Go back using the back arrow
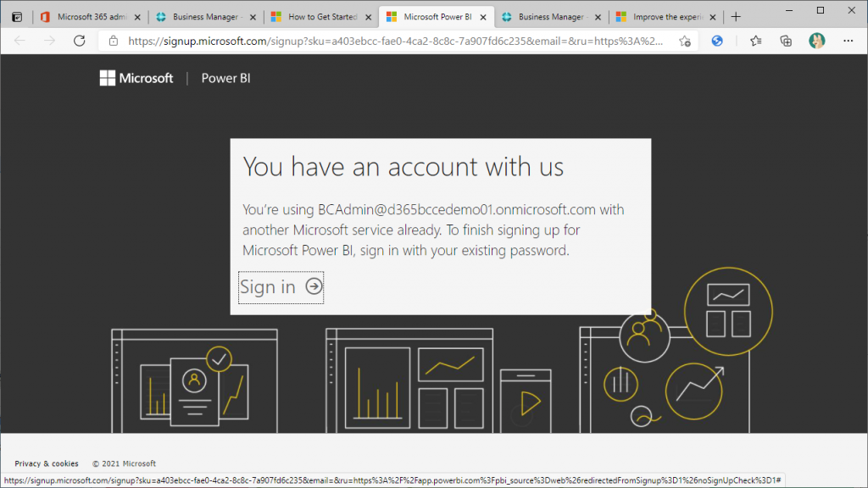The image size is (868, 488). (x=20, y=41)
